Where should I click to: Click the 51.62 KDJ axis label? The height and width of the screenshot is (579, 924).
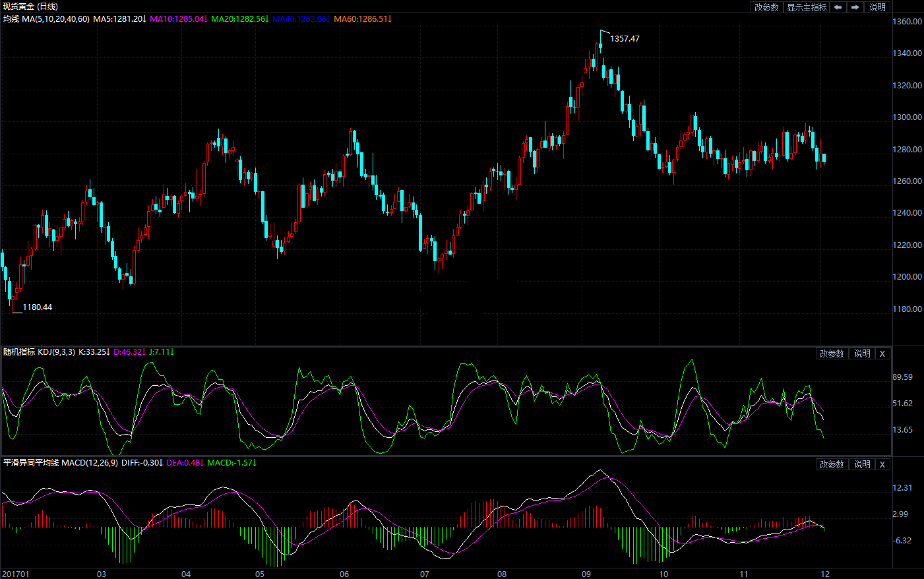point(902,404)
